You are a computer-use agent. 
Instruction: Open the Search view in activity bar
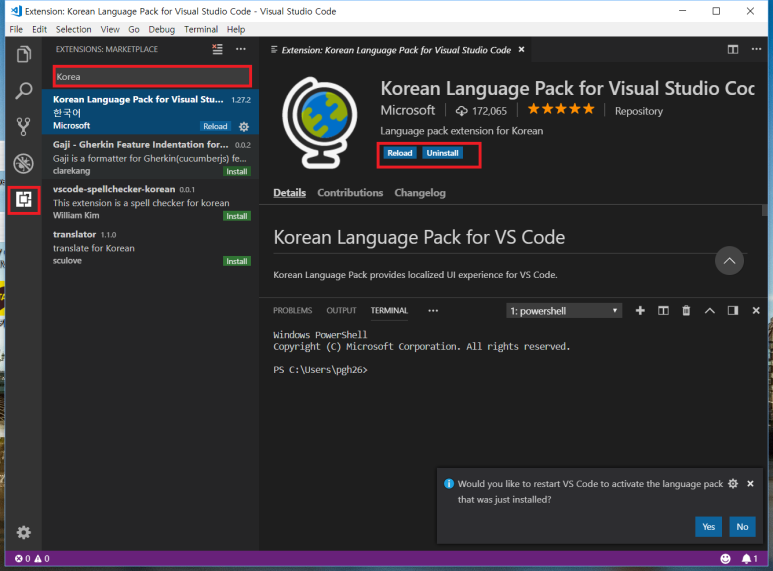tap(24, 90)
